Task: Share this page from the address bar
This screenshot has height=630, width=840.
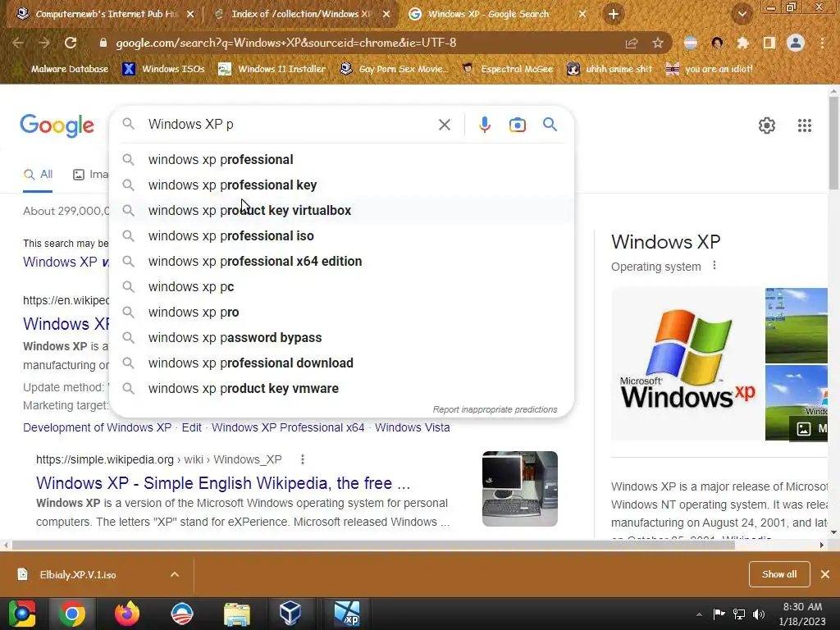Action: point(632,43)
